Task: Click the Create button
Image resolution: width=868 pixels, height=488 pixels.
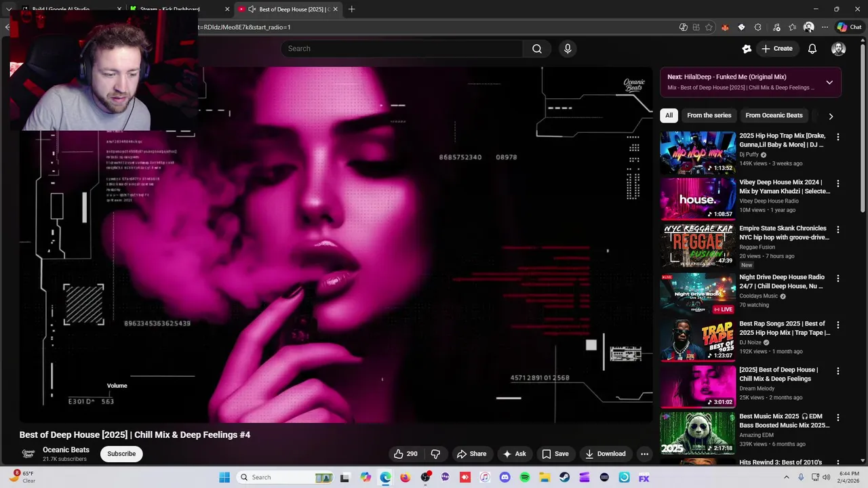Action: (x=776, y=49)
